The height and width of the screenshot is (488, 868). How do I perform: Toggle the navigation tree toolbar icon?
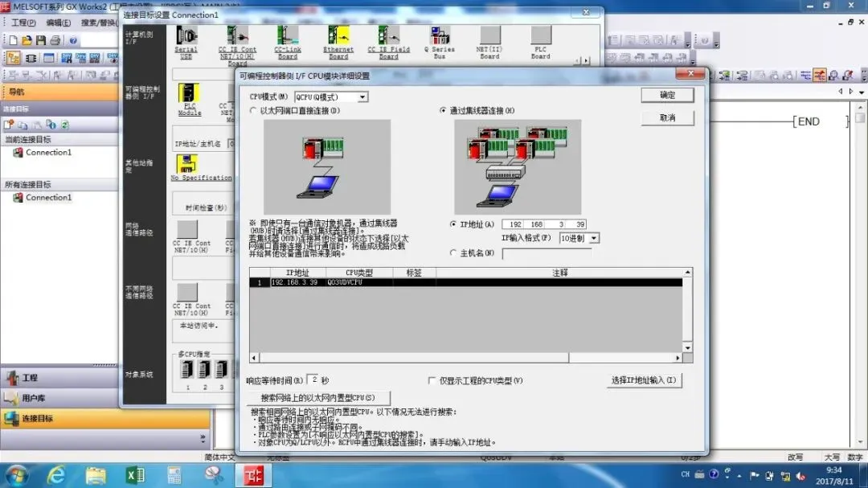(x=14, y=58)
